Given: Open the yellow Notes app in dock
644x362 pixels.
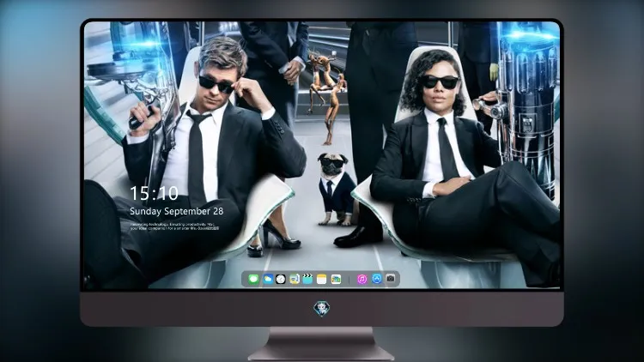Looking at the screenshot, I should 322,280.
